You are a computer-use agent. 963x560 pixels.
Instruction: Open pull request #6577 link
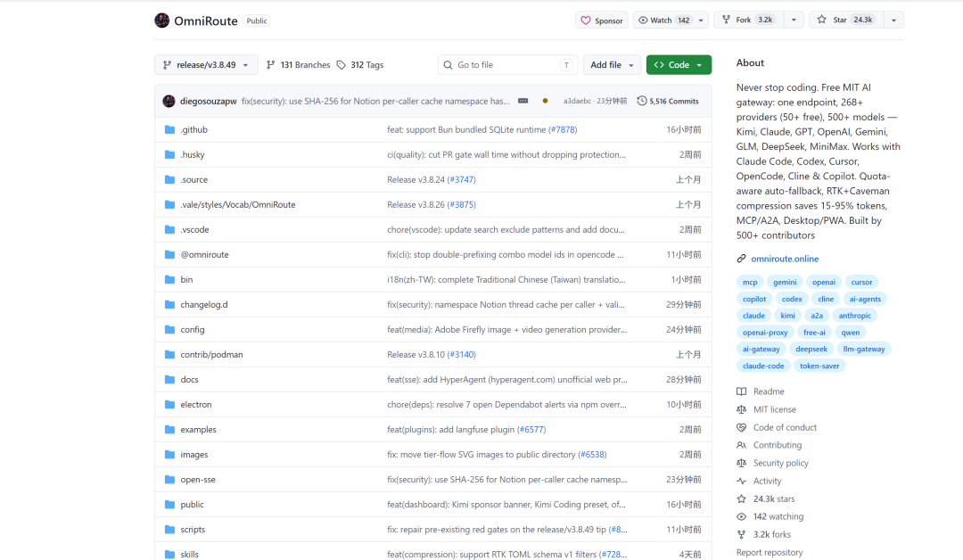(531, 429)
